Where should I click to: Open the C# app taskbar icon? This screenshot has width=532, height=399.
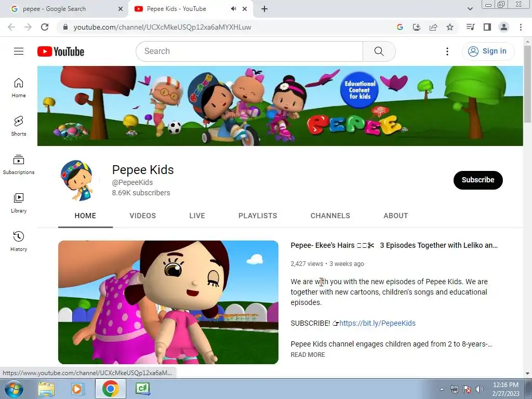pyautogui.click(x=142, y=389)
